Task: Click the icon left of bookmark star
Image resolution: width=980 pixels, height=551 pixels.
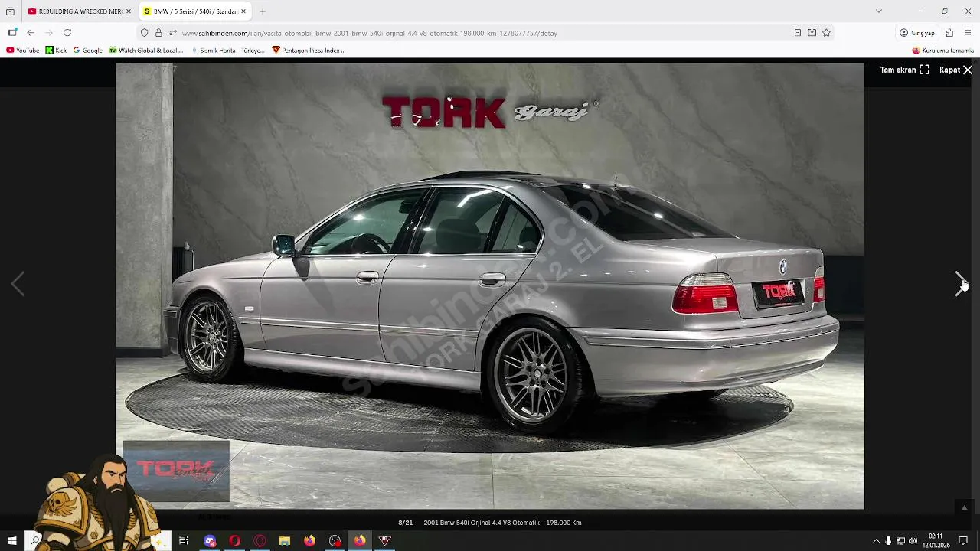Action: point(812,33)
